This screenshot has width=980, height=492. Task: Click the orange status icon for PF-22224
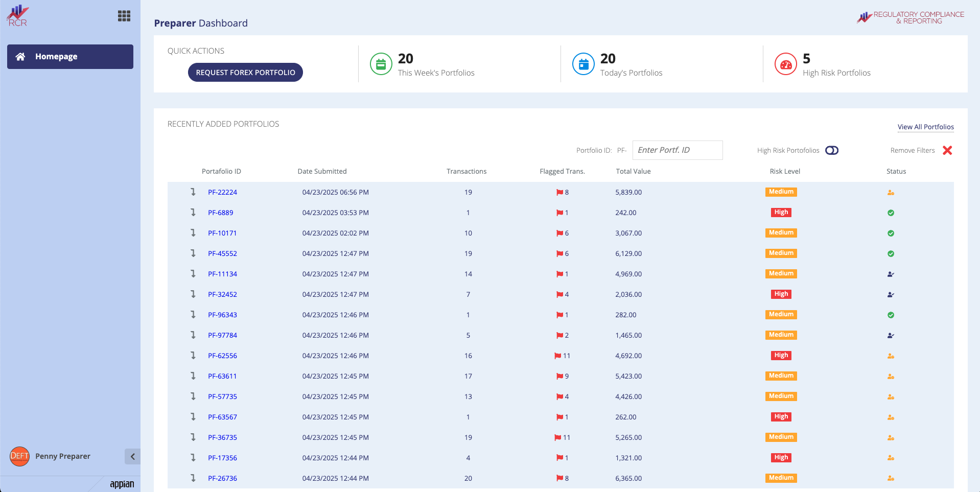[891, 193]
